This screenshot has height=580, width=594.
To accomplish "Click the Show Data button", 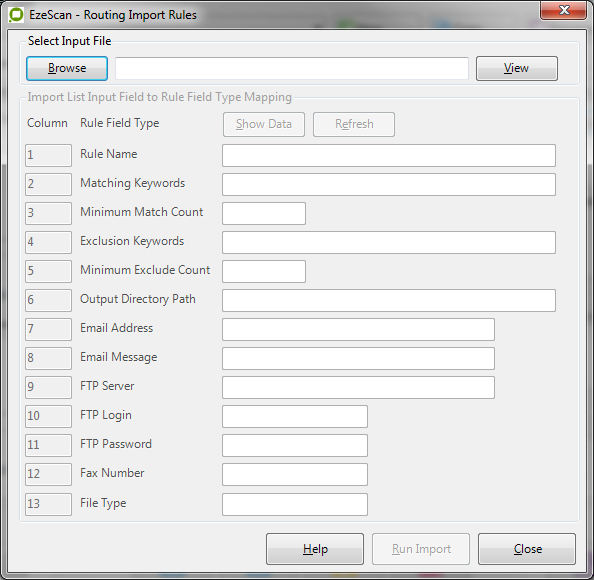I will pyautogui.click(x=264, y=124).
